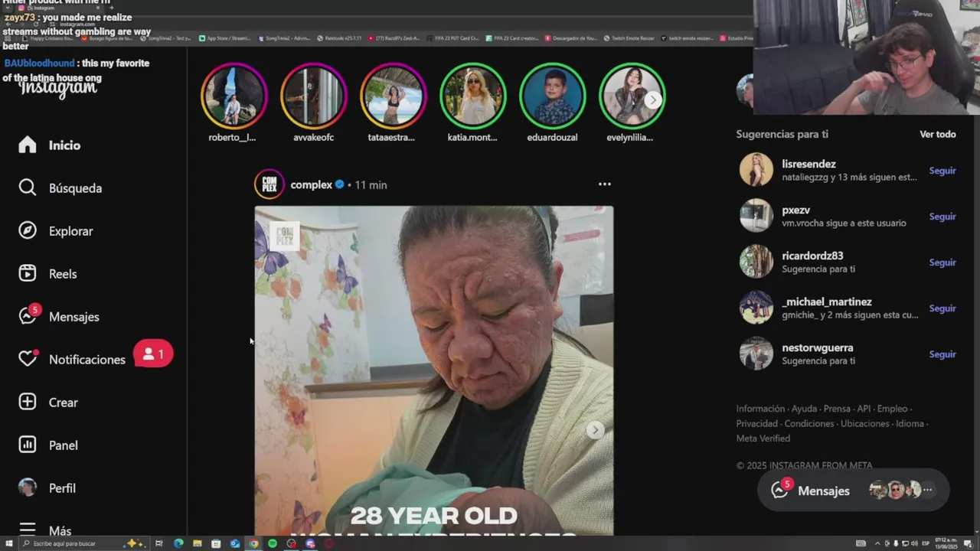The height and width of the screenshot is (551, 980).
Task: Open Edge icon in taskbar
Action: coord(178,543)
